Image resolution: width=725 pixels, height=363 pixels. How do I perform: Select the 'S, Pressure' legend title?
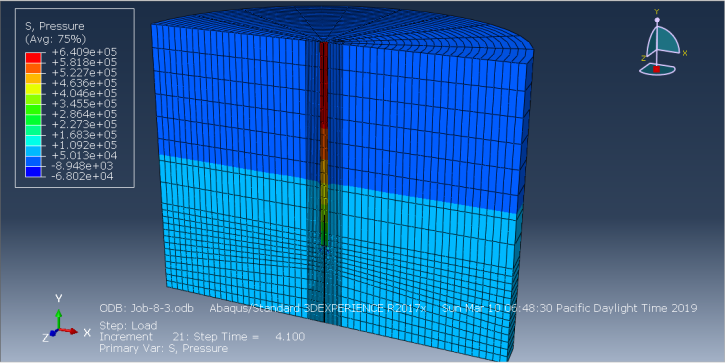[55, 26]
